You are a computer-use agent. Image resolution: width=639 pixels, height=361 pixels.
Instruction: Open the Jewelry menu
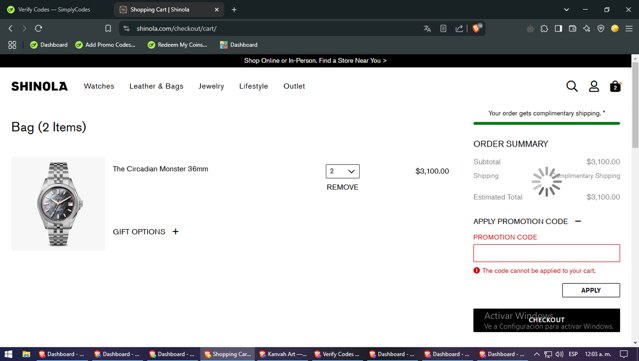[211, 86]
